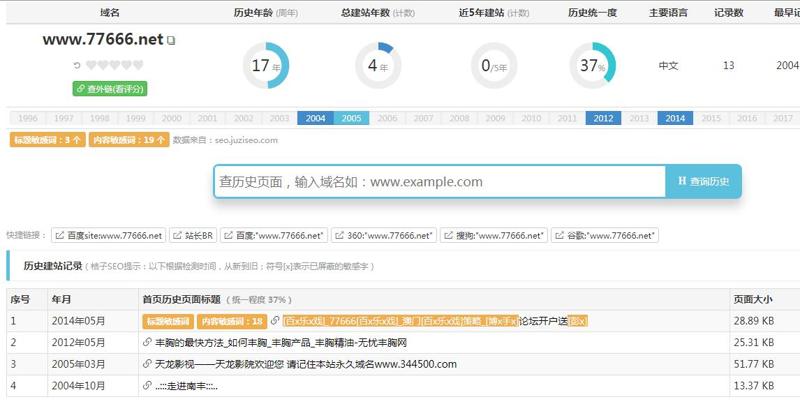
Task: Click the seo.juziseo.com data source text
Action: 246,140
